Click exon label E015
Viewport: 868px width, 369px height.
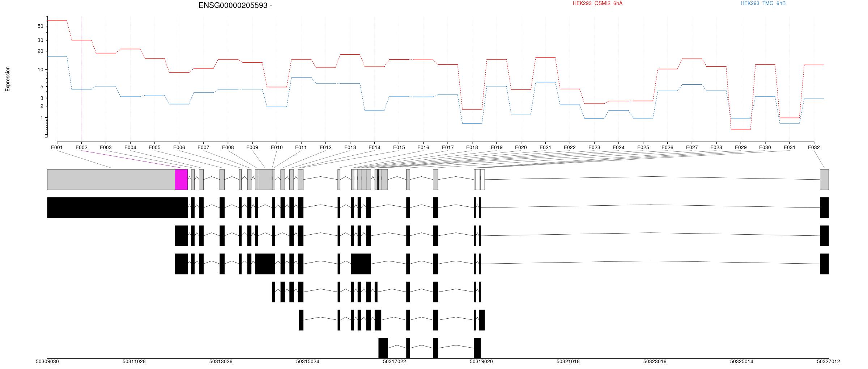(x=399, y=147)
